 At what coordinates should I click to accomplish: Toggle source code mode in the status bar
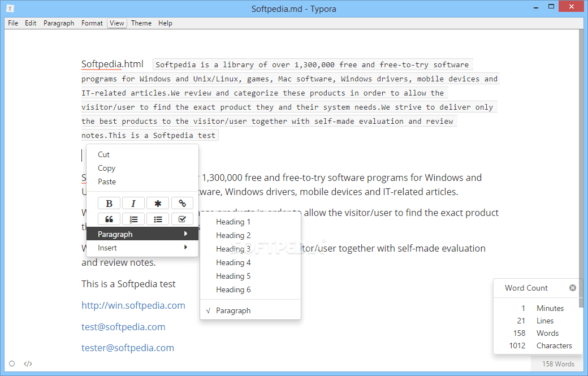(28, 364)
